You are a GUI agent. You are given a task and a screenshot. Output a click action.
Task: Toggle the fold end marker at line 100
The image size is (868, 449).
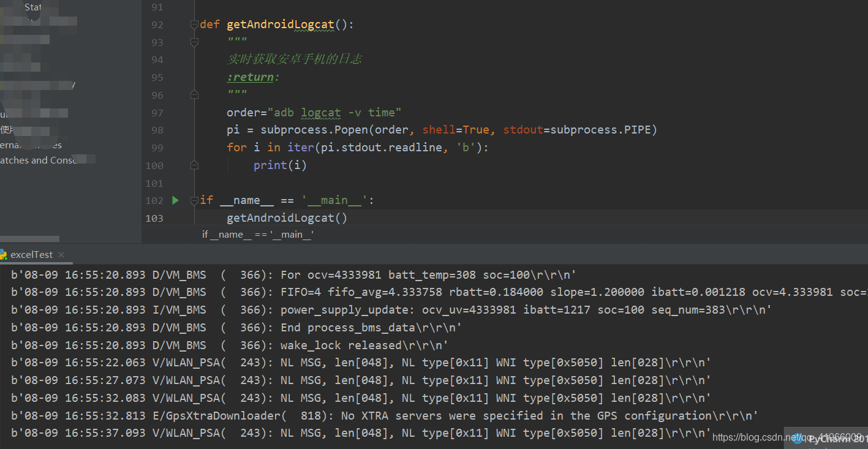194,165
